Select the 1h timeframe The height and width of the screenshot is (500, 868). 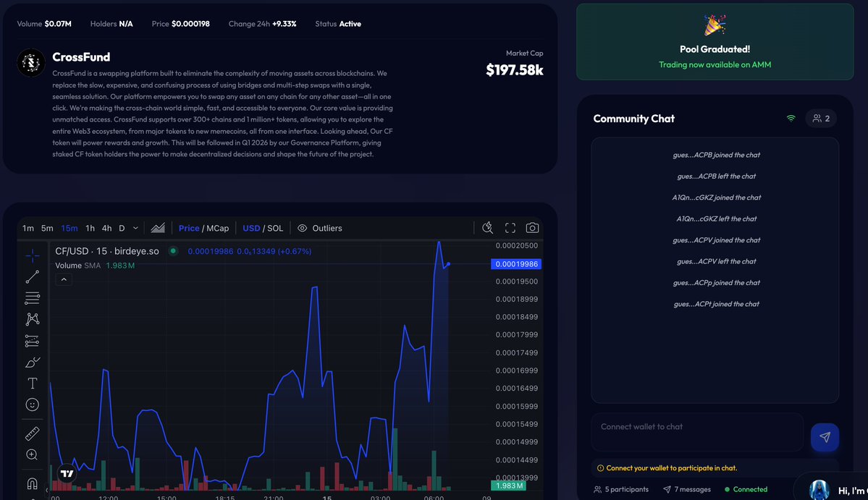90,228
